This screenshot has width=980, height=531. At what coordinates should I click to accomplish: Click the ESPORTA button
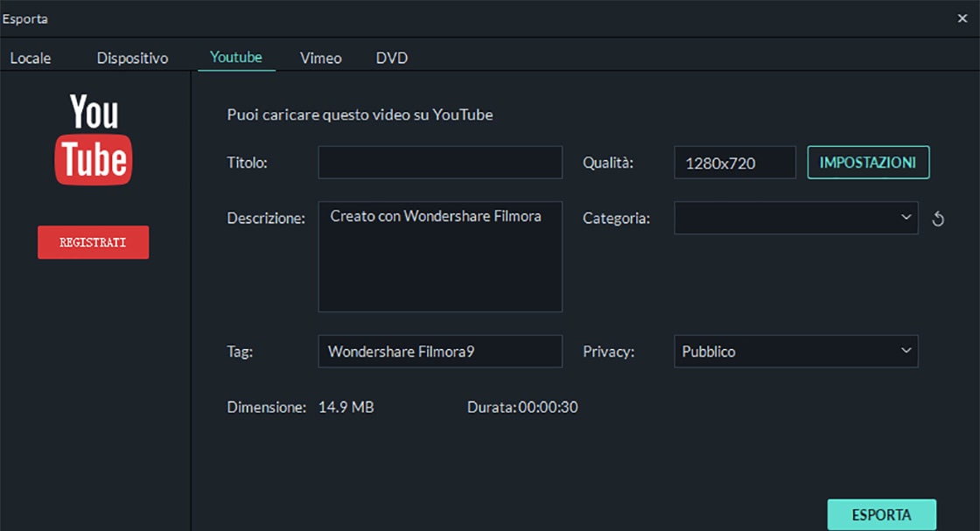[x=881, y=514]
